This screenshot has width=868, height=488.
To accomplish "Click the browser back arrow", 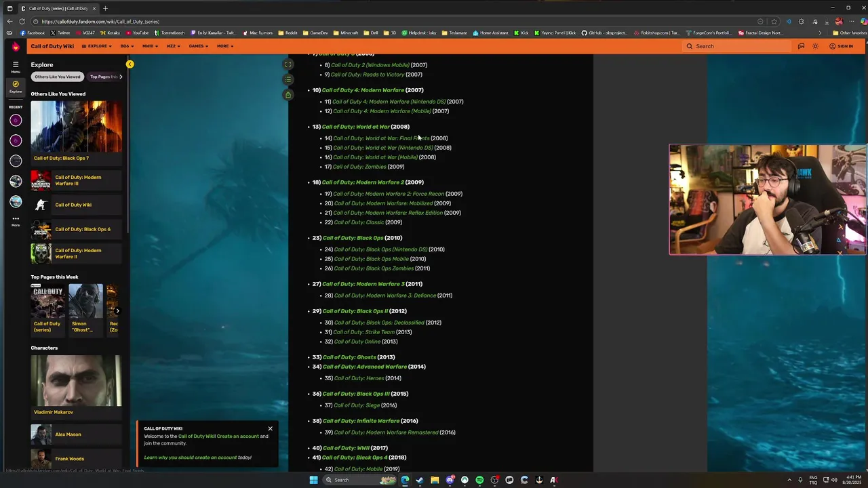I will click(9, 21).
